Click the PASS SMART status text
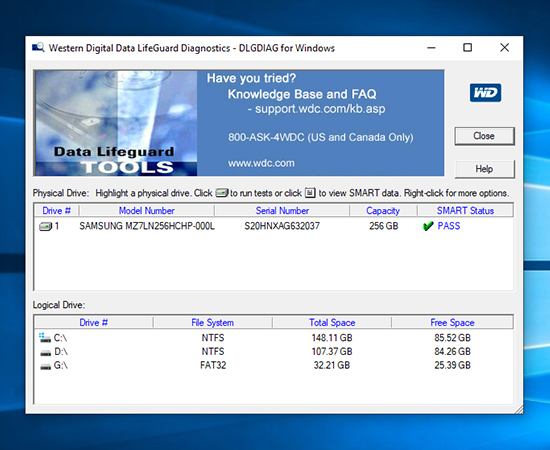 [449, 226]
